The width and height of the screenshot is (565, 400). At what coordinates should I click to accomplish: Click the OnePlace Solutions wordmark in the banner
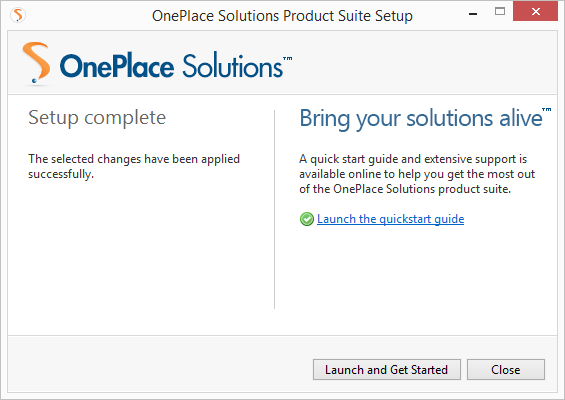coord(171,66)
